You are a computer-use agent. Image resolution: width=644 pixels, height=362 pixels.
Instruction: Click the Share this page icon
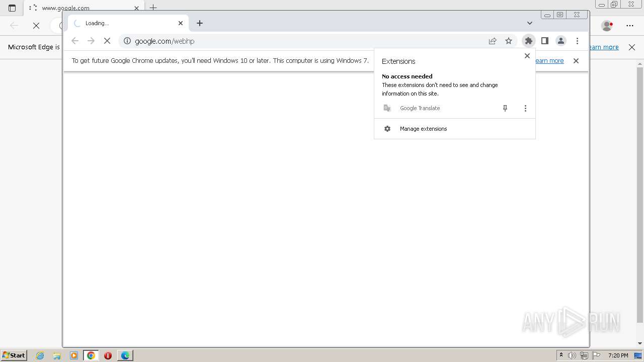point(493,41)
